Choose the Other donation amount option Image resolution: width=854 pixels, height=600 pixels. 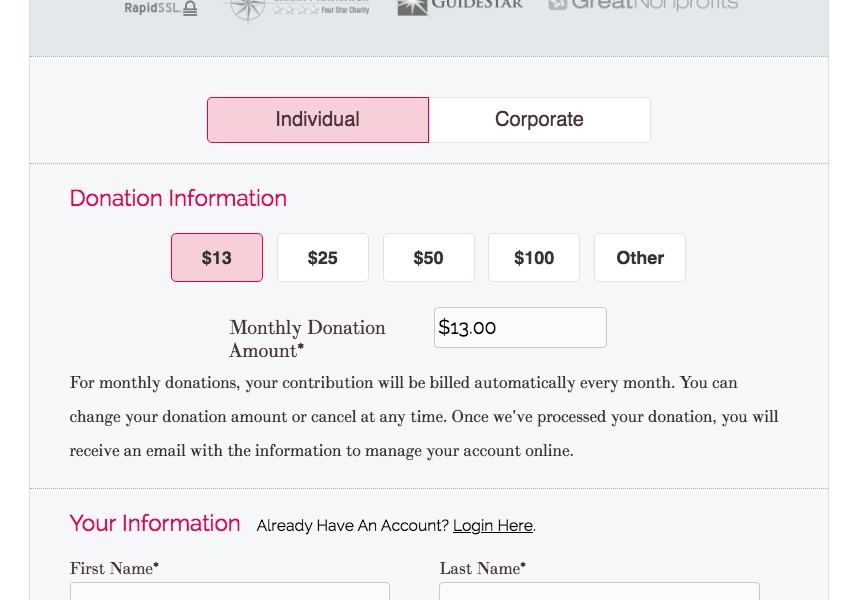[640, 258]
